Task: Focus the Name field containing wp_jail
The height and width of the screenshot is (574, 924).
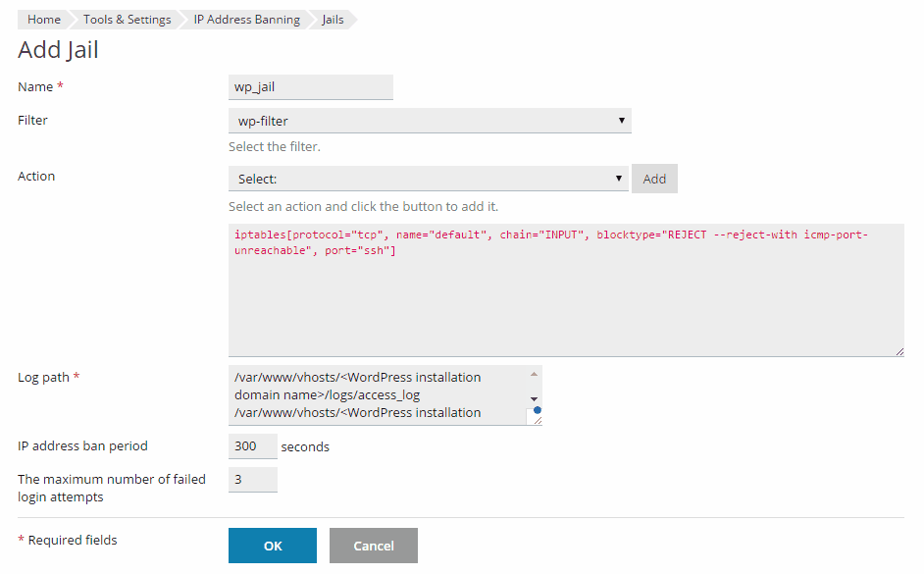Action: pos(310,87)
